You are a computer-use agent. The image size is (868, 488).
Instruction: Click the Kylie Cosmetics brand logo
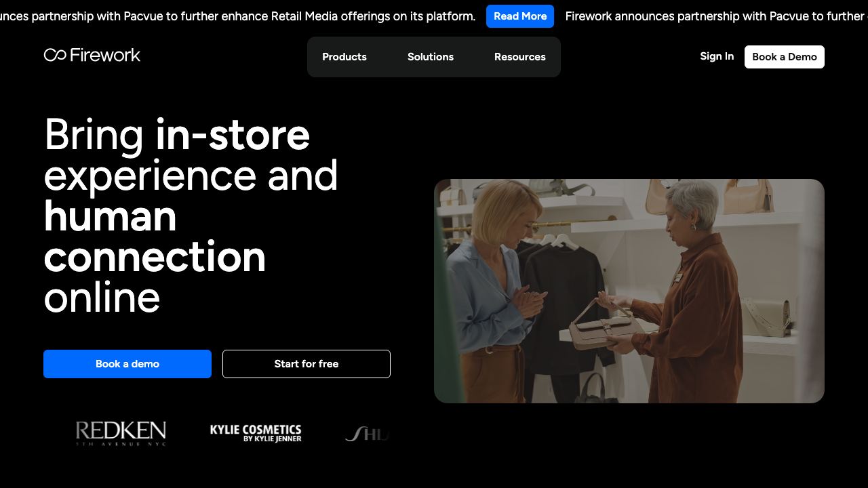click(x=256, y=434)
